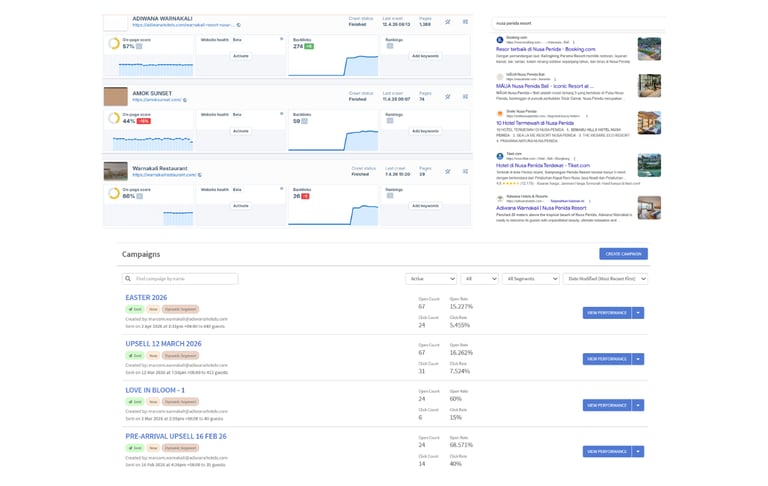The height and width of the screenshot is (486, 768).
Task: Open settings icon for Warnakali Restaurant project
Action: [465, 171]
